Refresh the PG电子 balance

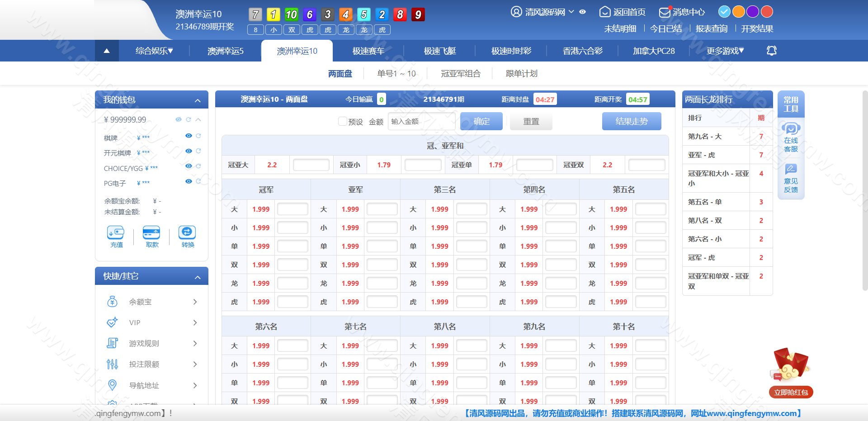(198, 181)
